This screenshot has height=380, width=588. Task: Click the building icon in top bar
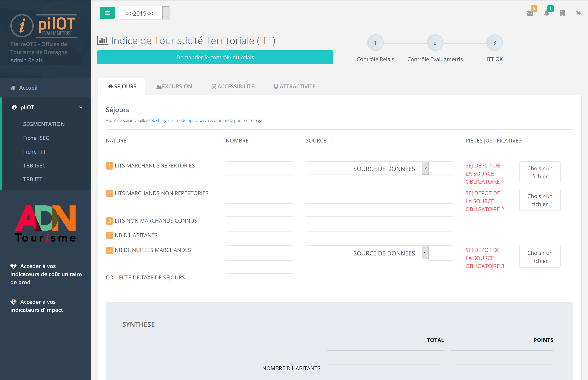[562, 13]
